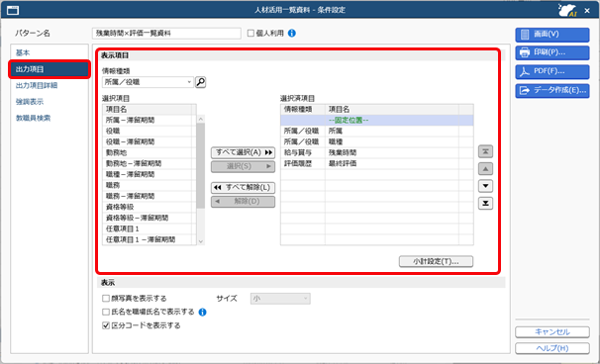
Task: Move selected item to top with the top arrow
Action: (x=485, y=151)
